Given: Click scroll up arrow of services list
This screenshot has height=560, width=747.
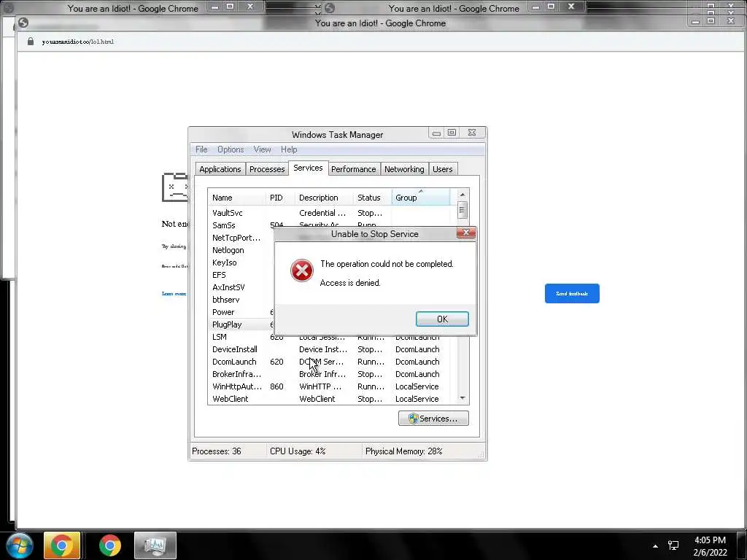Looking at the screenshot, I should 462,195.
